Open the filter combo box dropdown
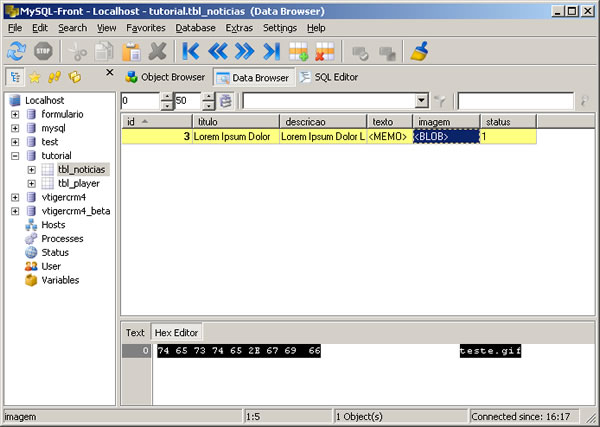 pyautogui.click(x=421, y=101)
